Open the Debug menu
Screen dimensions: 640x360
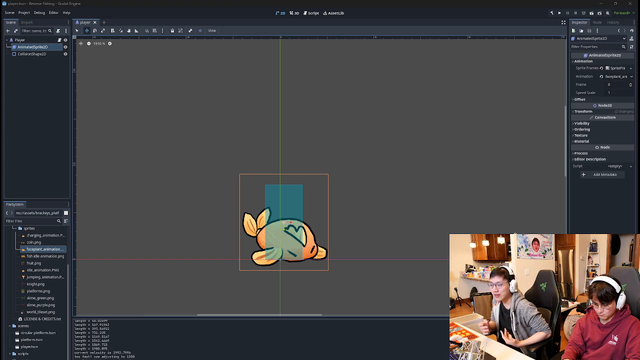coord(39,13)
